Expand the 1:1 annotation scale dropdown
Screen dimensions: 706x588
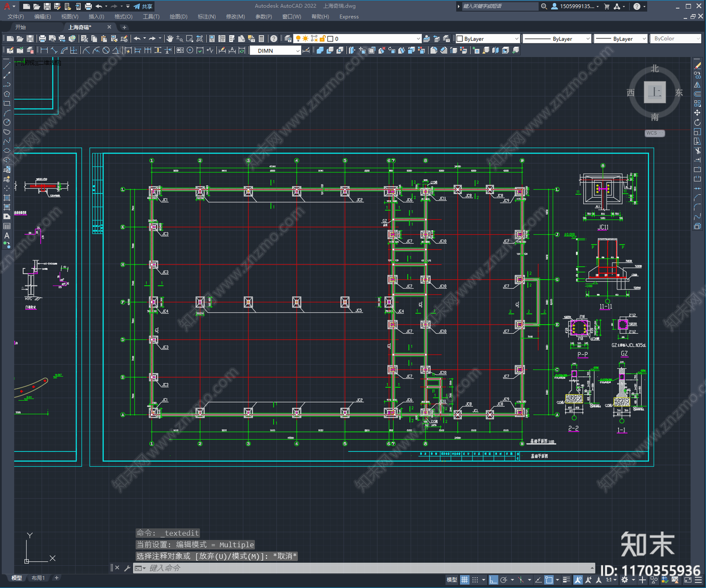tap(611, 580)
